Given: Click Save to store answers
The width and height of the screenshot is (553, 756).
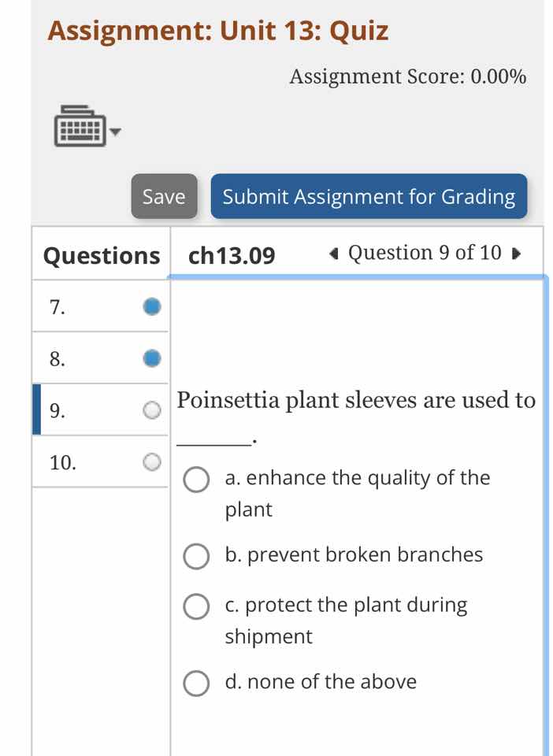Looking at the screenshot, I should [x=163, y=196].
